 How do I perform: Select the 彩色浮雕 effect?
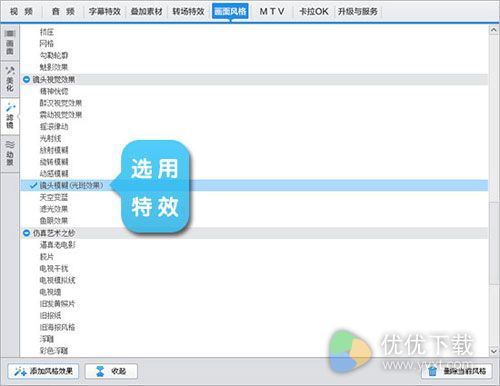tap(54, 351)
